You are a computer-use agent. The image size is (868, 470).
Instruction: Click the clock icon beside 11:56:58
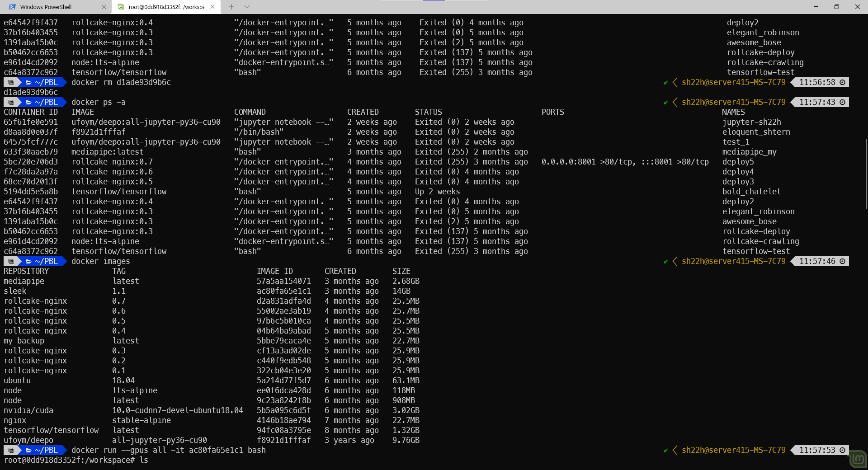point(843,82)
